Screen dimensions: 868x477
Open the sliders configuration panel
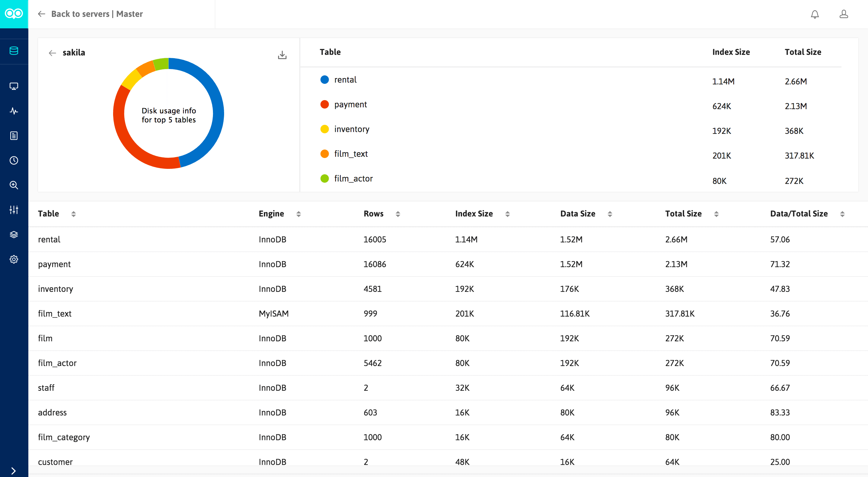pos(14,210)
